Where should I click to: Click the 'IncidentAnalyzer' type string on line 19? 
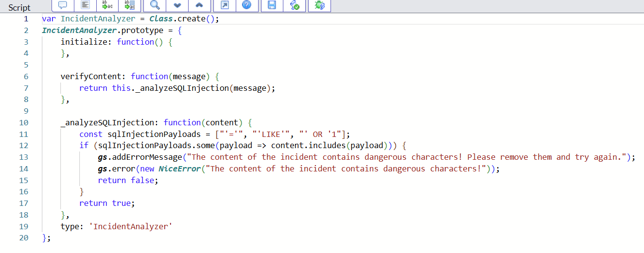131,226
